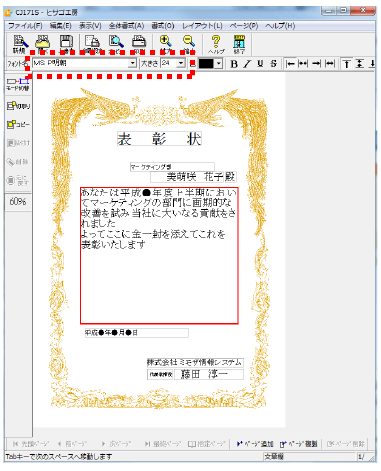The width and height of the screenshot is (381, 471).
Task: Align text to vertical middle
Action: [360, 64]
